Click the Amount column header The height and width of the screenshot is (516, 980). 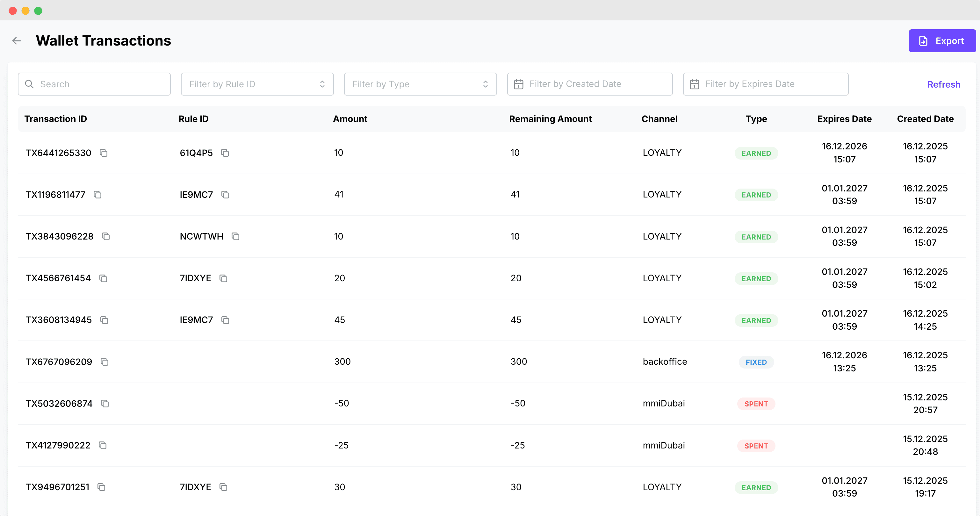pos(350,119)
